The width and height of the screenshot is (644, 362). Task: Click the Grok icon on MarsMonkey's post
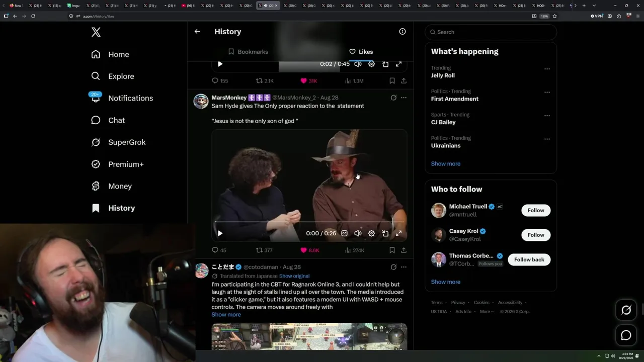pyautogui.click(x=393, y=98)
